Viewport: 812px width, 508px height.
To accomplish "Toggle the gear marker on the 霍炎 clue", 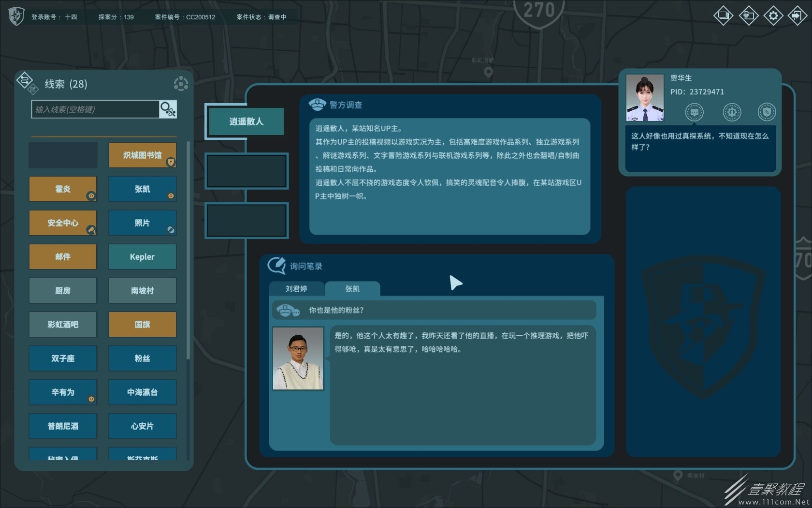I will coord(92,196).
